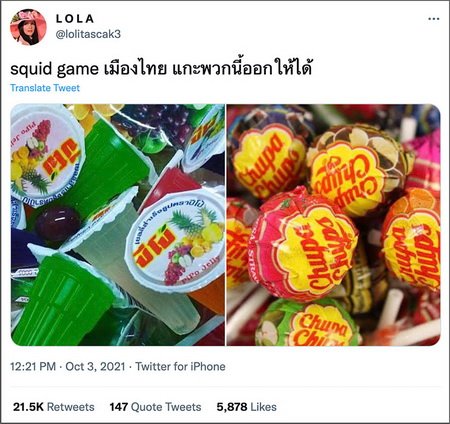This screenshot has width=450, height=424.
Task: Click the Twitter for iPhone source link
Action: click(x=180, y=366)
